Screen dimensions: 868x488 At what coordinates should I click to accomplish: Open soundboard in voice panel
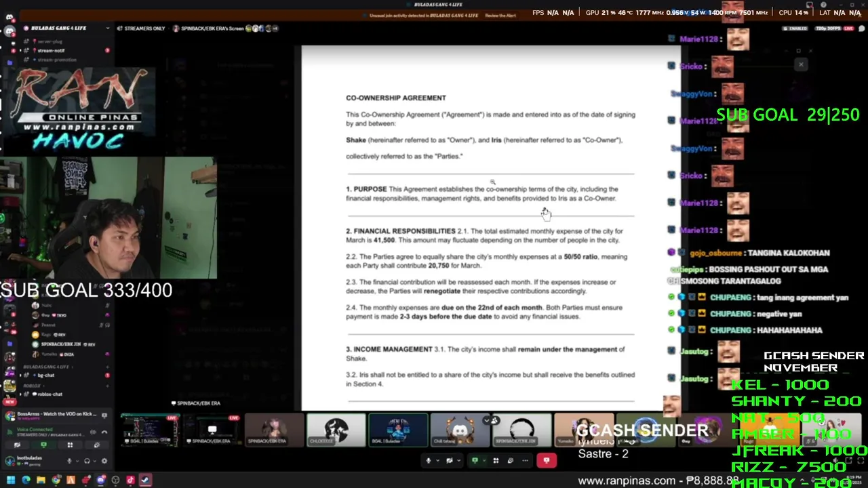(96, 445)
